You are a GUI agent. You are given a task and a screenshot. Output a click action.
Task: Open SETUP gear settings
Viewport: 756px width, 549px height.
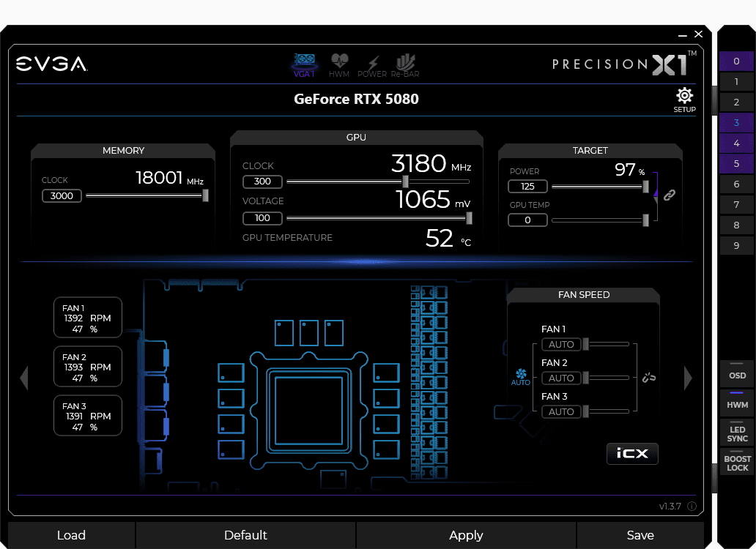[684, 100]
